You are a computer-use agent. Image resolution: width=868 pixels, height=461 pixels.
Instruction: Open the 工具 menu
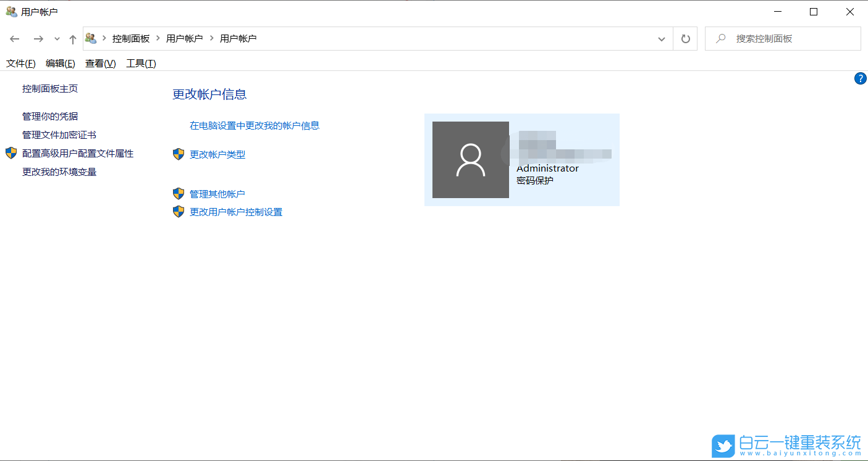[140, 62]
